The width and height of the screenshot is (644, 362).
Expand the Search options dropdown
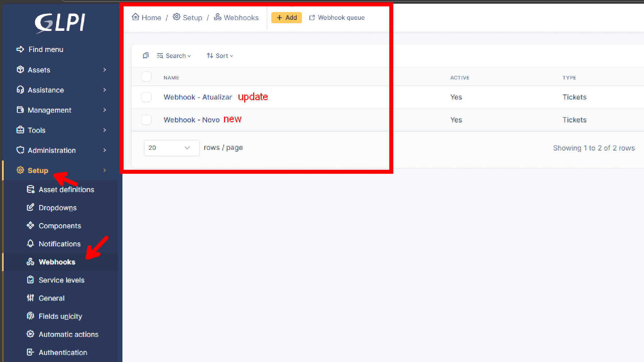point(174,56)
